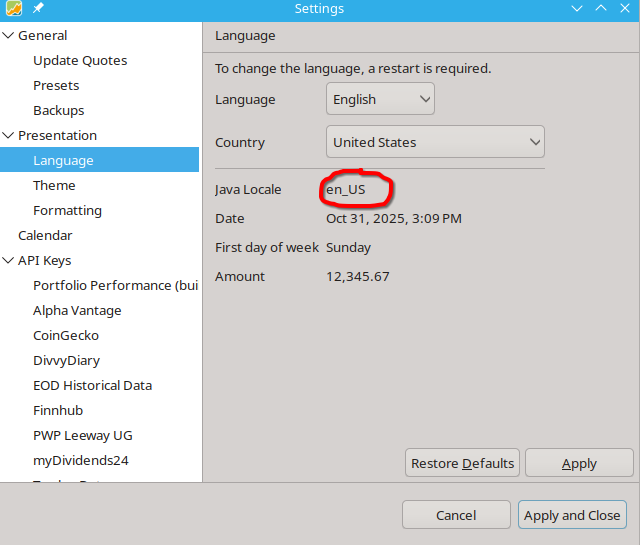The height and width of the screenshot is (545, 640).
Task: Click Cancel to dismiss settings
Action: coord(456,515)
